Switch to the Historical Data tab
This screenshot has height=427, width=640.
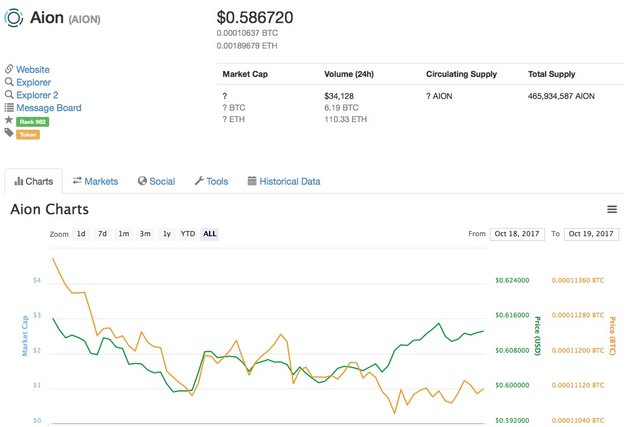(x=284, y=181)
